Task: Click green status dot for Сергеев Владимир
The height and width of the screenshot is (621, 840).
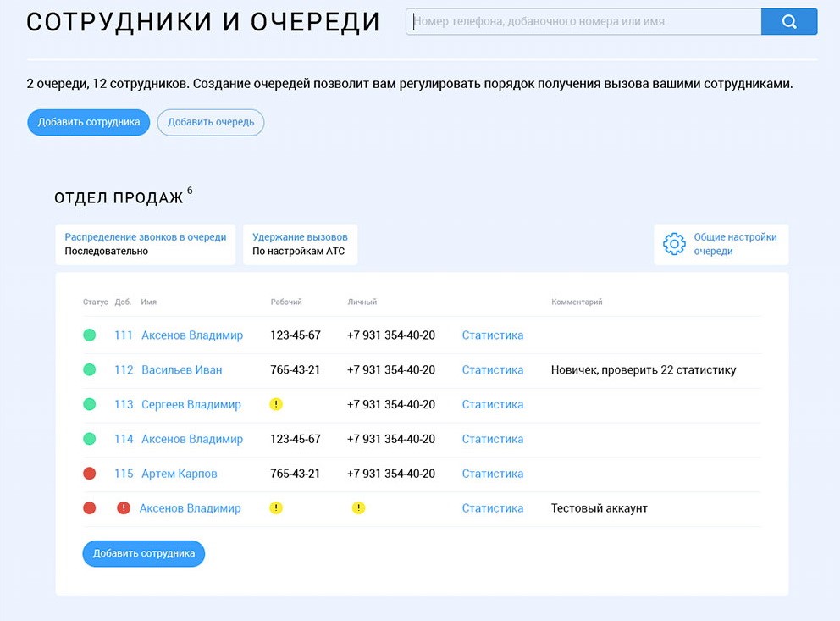Action: click(x=90, y=404)
